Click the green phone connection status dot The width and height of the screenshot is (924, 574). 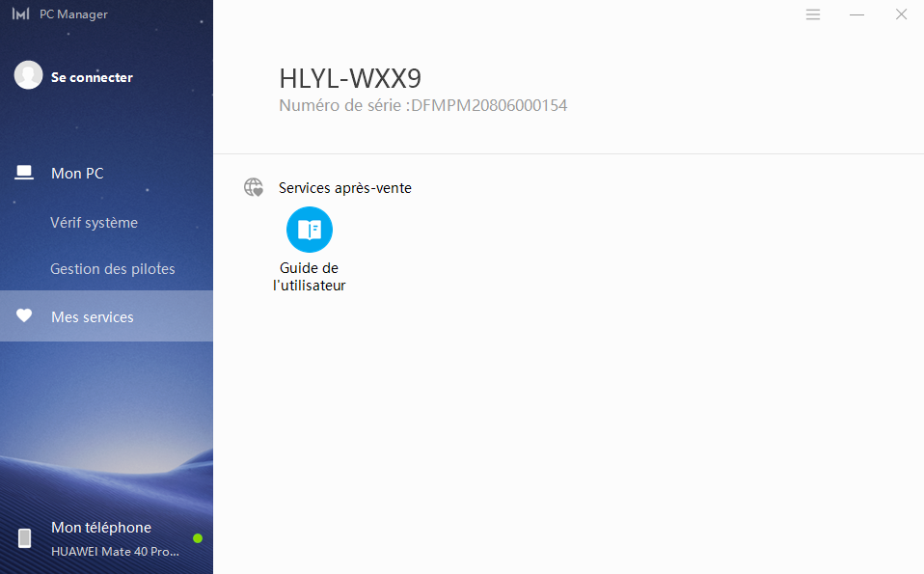(x=198, y=538)
